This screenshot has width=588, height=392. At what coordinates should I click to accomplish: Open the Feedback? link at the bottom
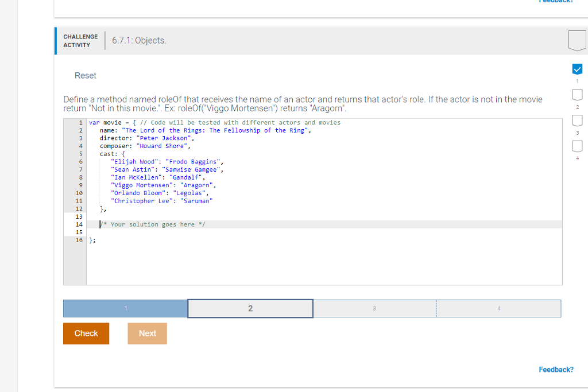(x=555, y=370)
